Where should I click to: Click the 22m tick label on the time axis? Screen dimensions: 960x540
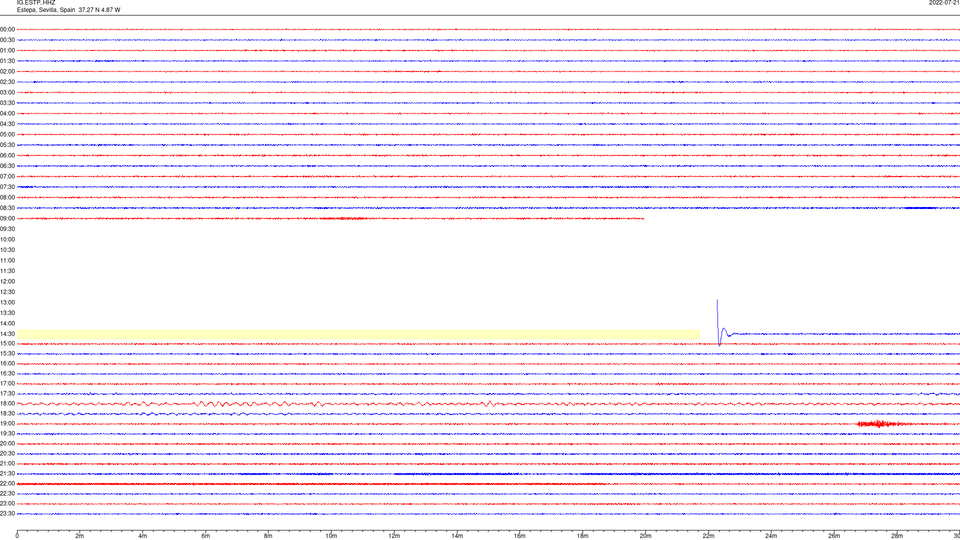coord(708,536)
